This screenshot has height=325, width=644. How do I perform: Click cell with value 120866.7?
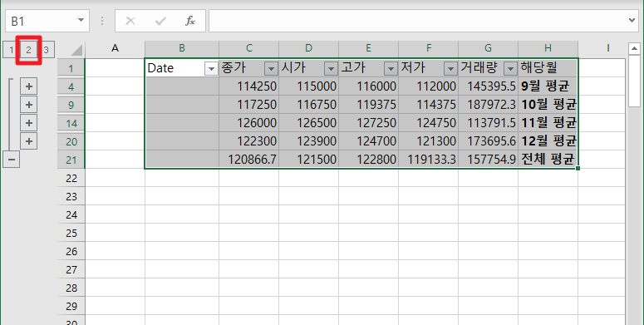coord(249,160)
